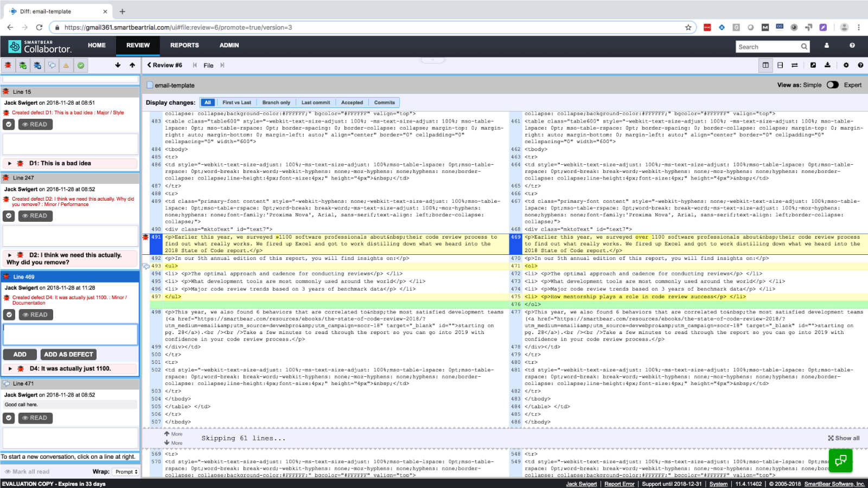Switch to over-under diff layout icon
Viewport: 868px width, 488px height.
(780, 65)
